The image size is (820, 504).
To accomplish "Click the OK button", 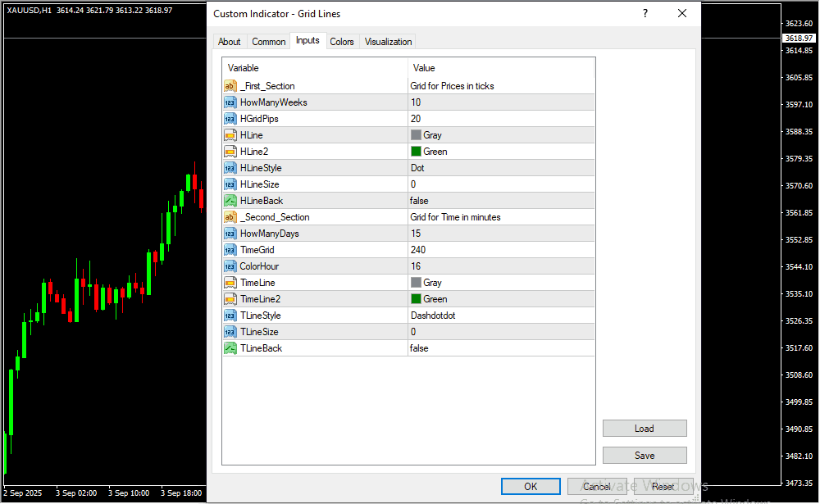I will [531, 487].
